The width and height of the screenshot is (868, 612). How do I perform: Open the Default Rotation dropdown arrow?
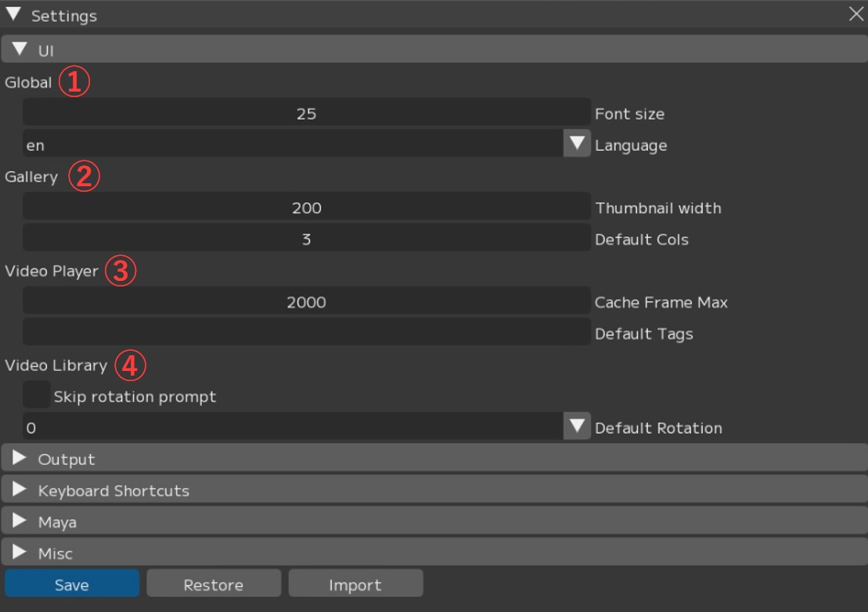coord(578,427)
